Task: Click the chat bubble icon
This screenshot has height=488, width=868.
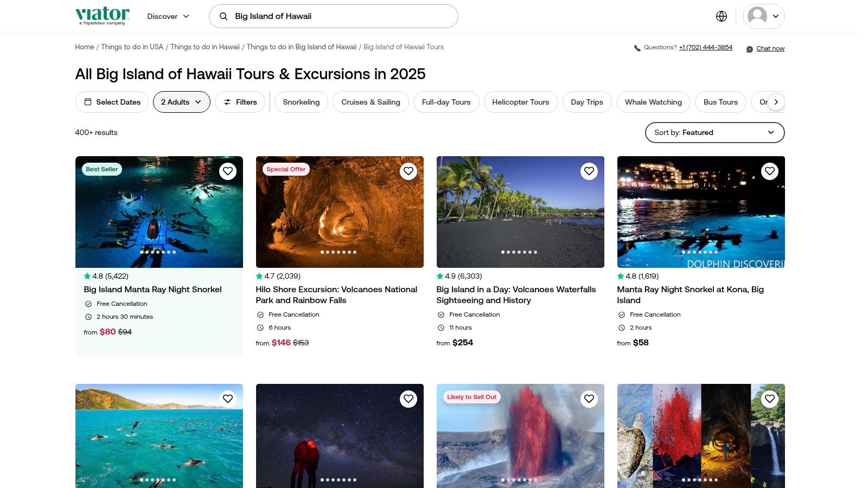Action: (750, 49)
